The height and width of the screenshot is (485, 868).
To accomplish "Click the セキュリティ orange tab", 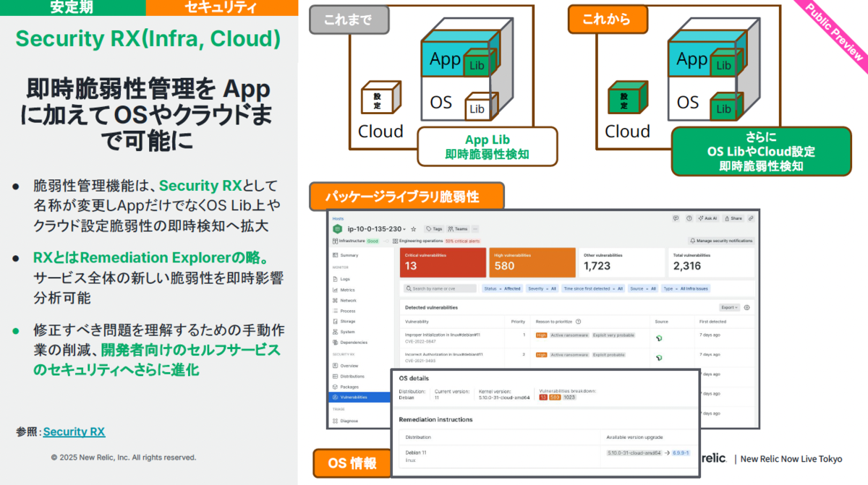I will click(x=221, y=7).
